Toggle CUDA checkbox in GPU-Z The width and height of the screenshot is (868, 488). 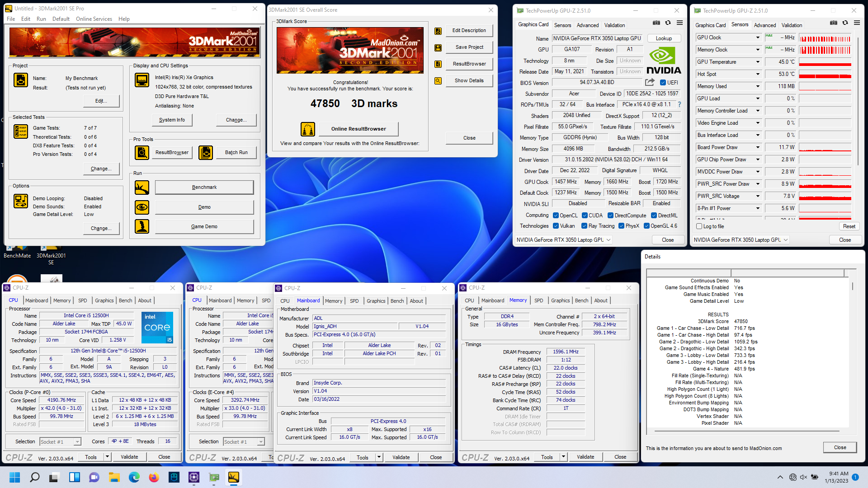coord(585,216)
